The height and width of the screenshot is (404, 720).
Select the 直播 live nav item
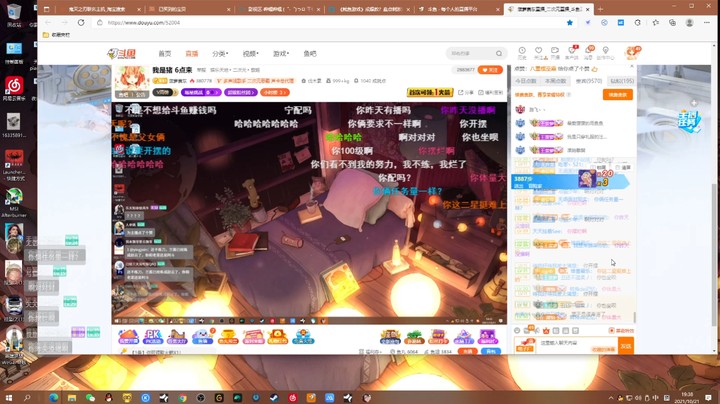[x=191, y=54]
